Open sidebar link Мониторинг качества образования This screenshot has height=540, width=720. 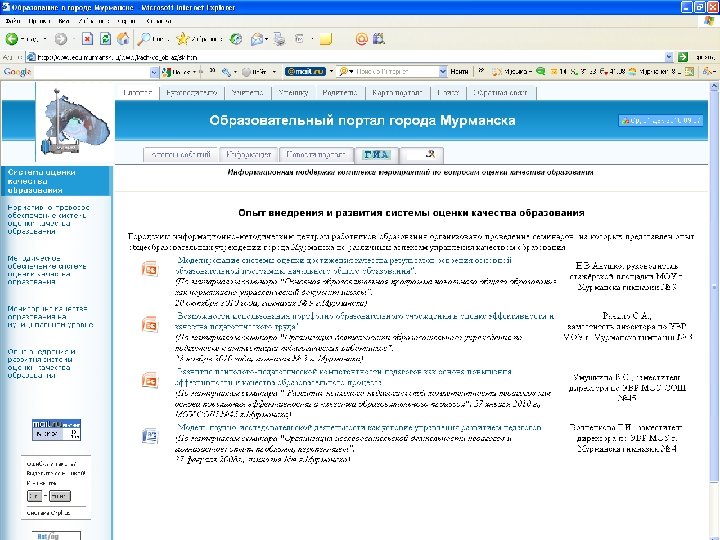tap(50, 316)
